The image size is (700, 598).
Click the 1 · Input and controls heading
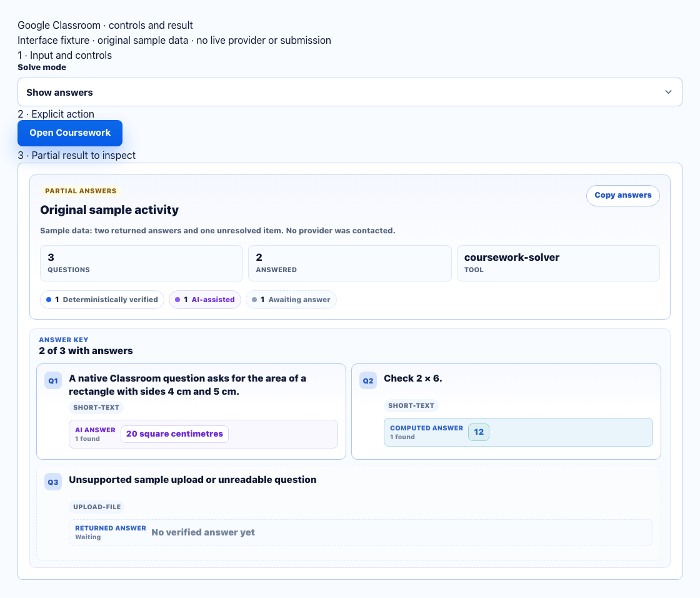[65, 56]
